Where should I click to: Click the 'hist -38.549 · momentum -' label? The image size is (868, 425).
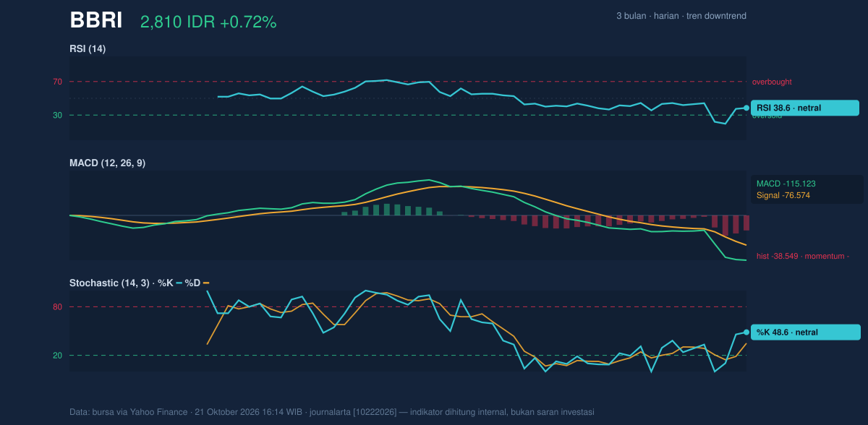tap(803, 256)
